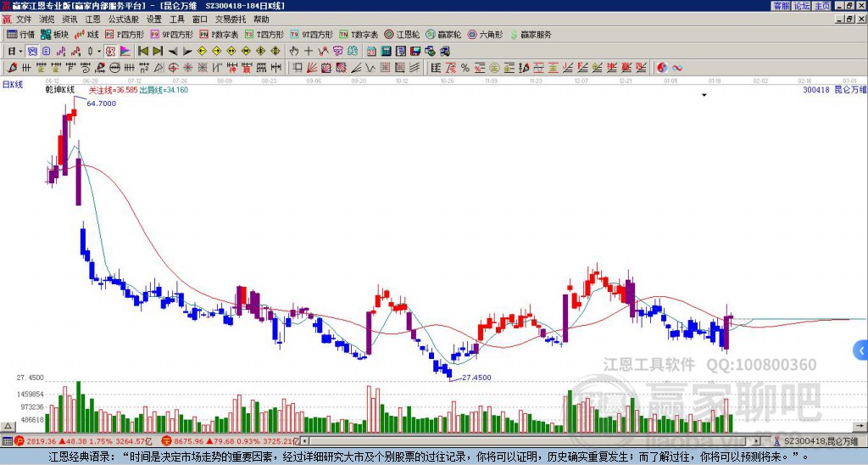
Task: Click the circled cross target tool
Action: 173,68
